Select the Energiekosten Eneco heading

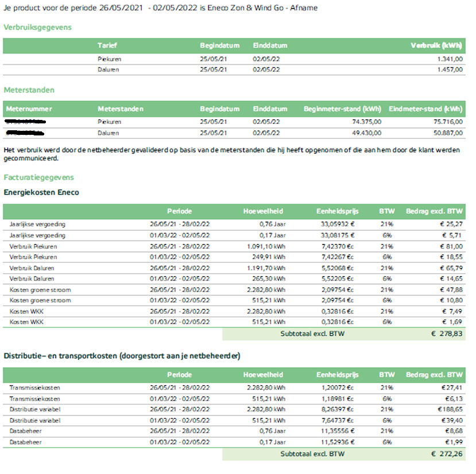click(x=41, y=192)
